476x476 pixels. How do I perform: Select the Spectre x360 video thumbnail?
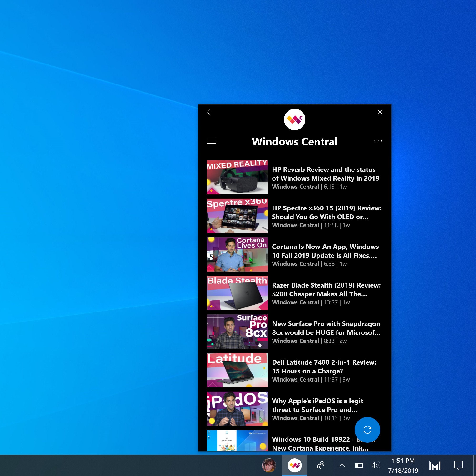(x=237, y=216)
